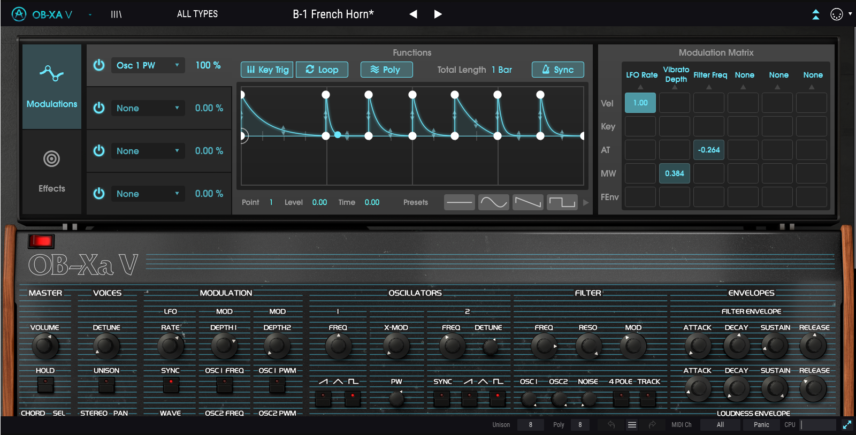The width and height of the screenshot is (856, 435).
Task: Open the fourth slot None destination dropdown
Action: 148,193
